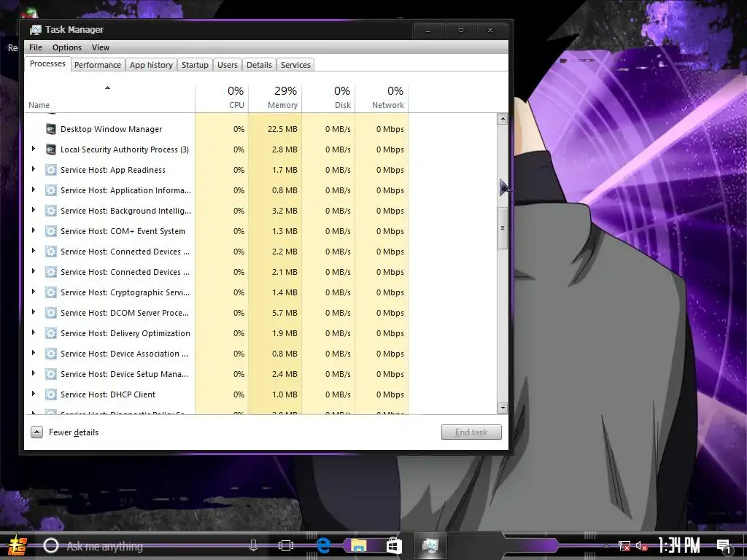
Task: Click the Service Host: Background Intellig... gear icon
Action: pyautogui.click(x=50, y=211)
